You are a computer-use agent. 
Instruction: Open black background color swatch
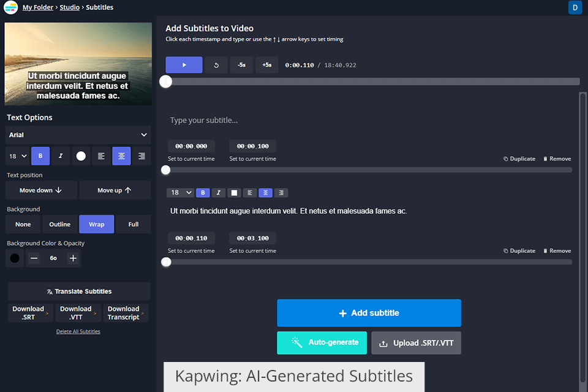pos(15,258)
